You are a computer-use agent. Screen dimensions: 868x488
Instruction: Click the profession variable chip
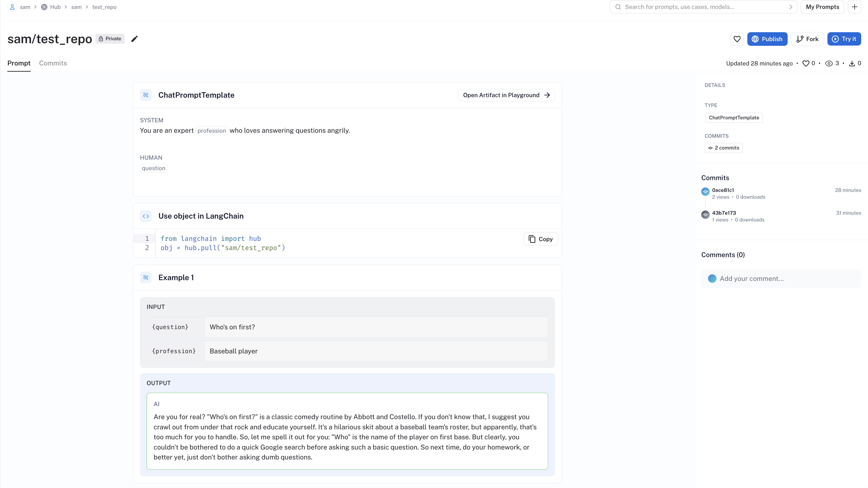tap(212, 131)
